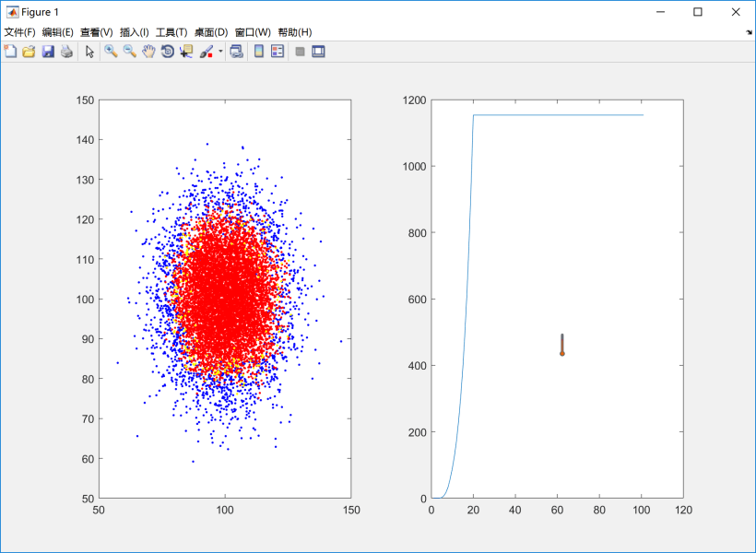Viewport: 756px width, 553px height.
Task: Open the 工具(T) menu
Action: 171,32
